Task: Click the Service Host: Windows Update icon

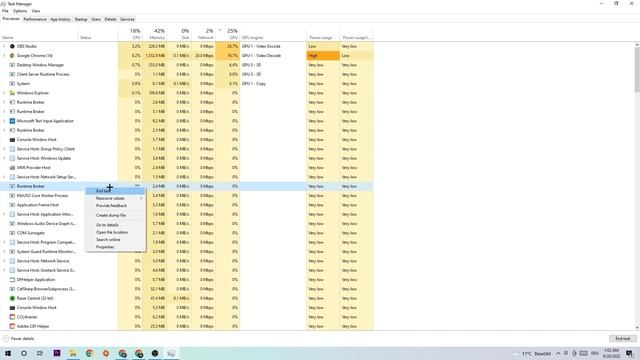Action: tap(12, 158)
